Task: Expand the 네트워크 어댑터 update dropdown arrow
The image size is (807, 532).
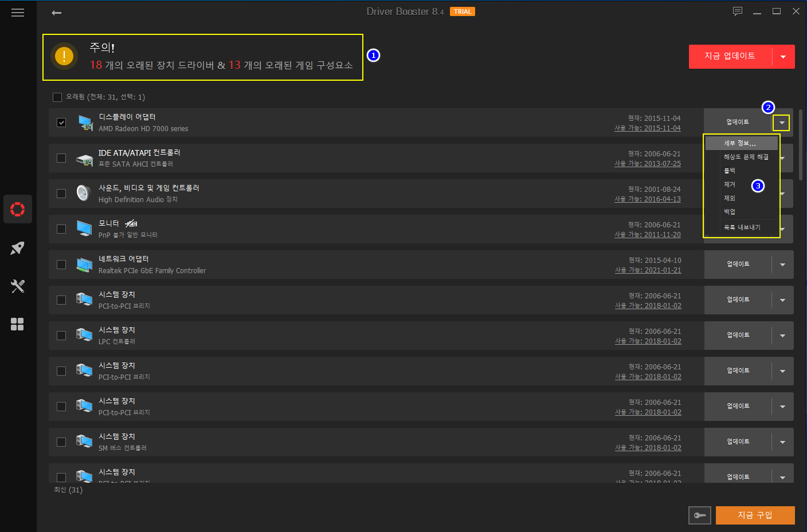Action: [x=782, y=265]
